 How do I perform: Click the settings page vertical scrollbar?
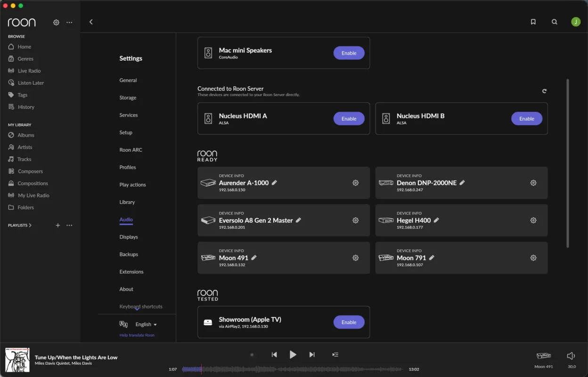tap(568, 163)
